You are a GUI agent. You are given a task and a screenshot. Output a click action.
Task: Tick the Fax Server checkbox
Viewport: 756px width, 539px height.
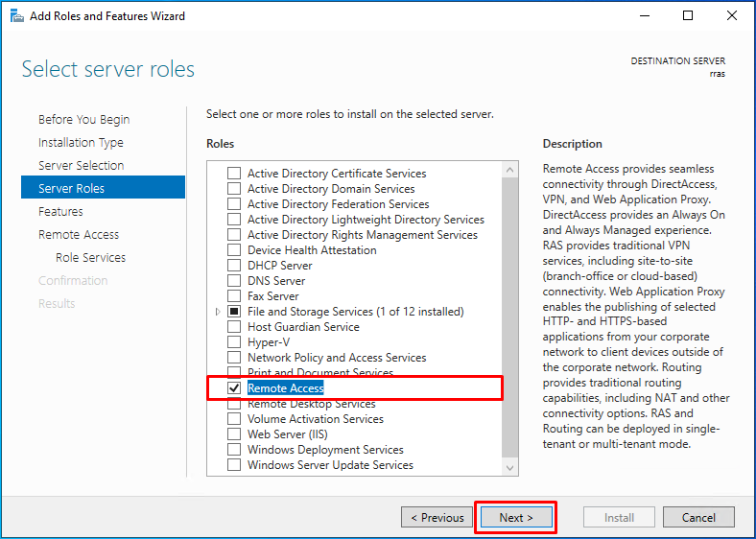point(234,296)
